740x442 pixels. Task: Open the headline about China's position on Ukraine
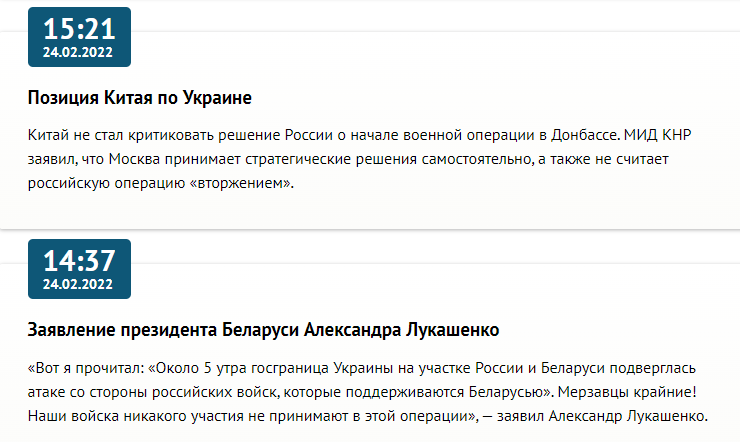click(x=138, y=98)
